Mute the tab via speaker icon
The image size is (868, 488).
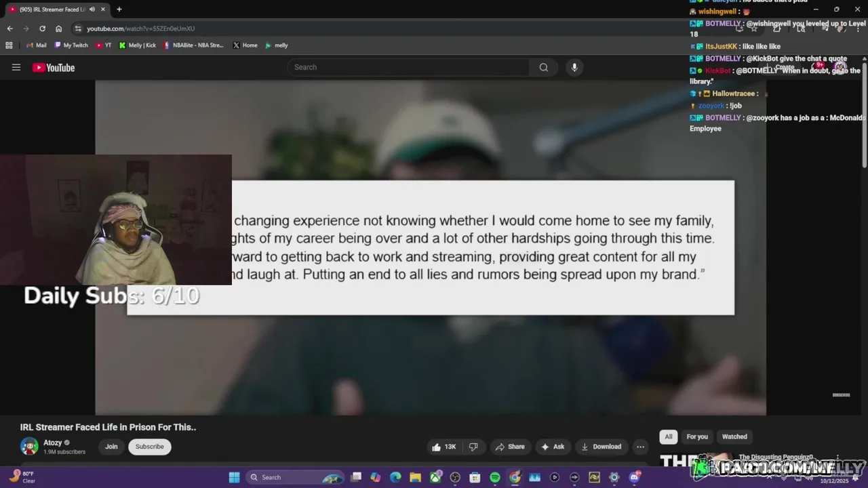click(x=92, y=9)
